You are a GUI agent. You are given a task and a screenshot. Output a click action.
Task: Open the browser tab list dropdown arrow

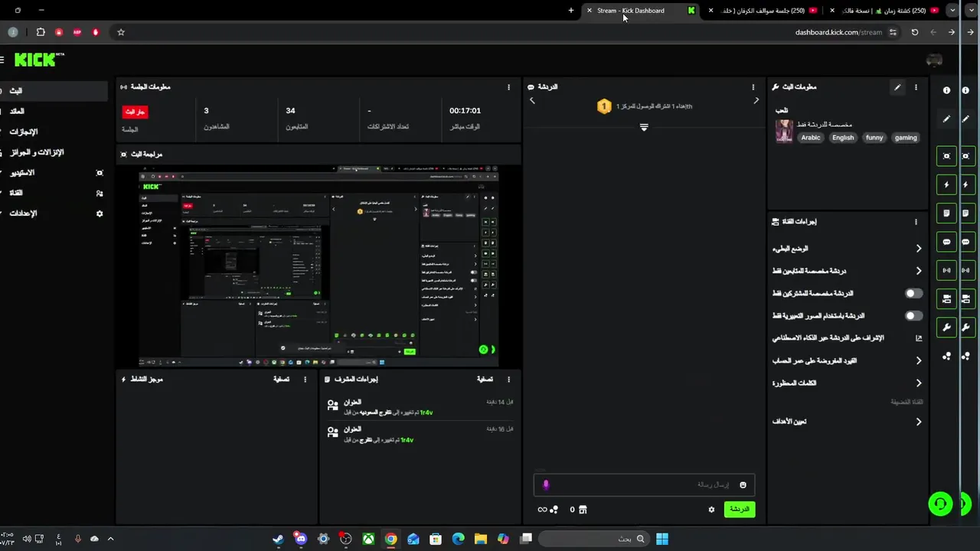point(952,11)
